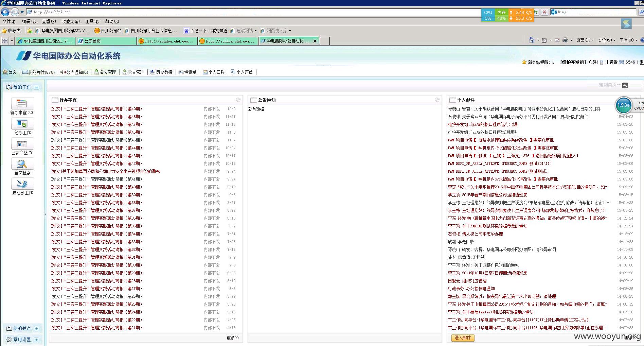Open 收文管理 navigation item
644x346 pixels.
pyautogui.click(x=133, y=72)
